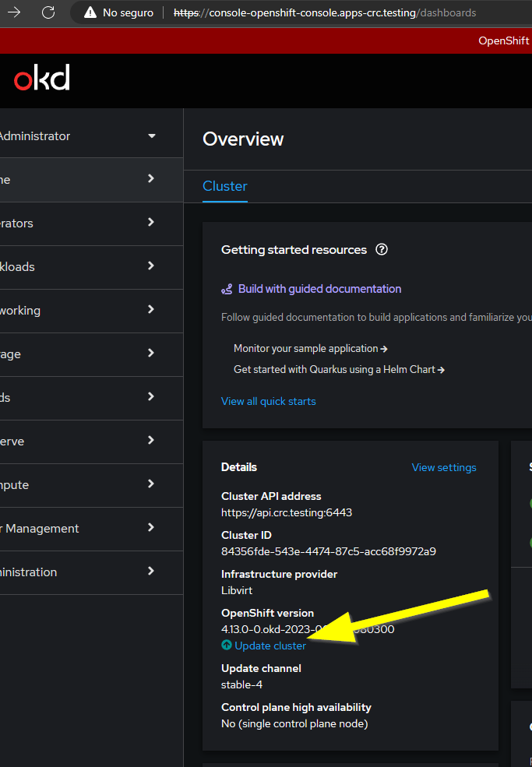This screenshot has width=532, height=767.
Task: Expand the Compute navigation section
Action: (x=78, y=485)
